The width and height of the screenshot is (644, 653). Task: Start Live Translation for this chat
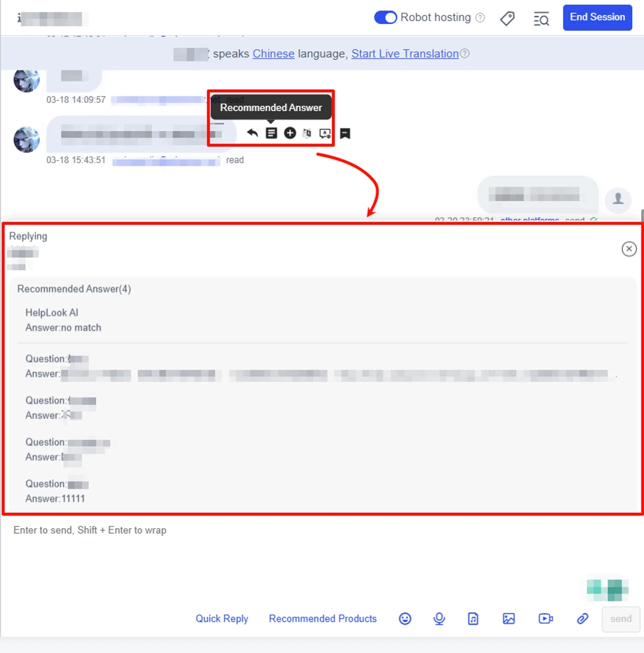pos(405,54)
